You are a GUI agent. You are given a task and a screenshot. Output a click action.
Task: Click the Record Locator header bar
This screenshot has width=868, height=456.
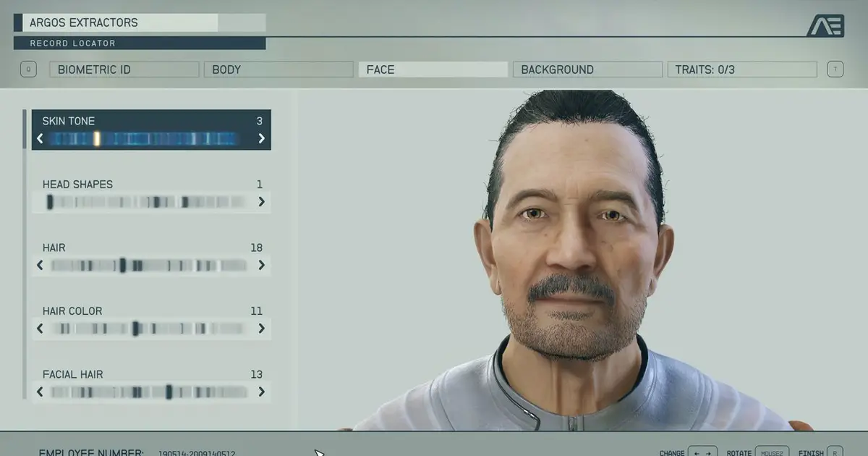[x=140, y=43]
